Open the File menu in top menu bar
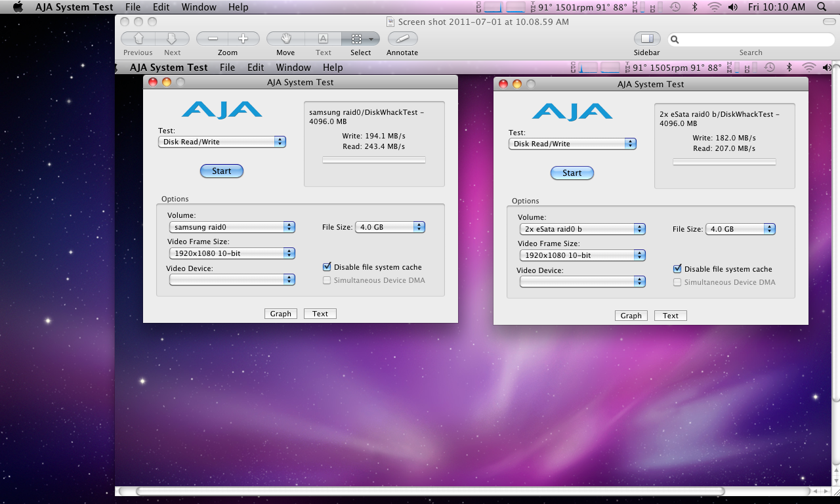The height and width of the screenshot is (504, 840). pos(133,7)
